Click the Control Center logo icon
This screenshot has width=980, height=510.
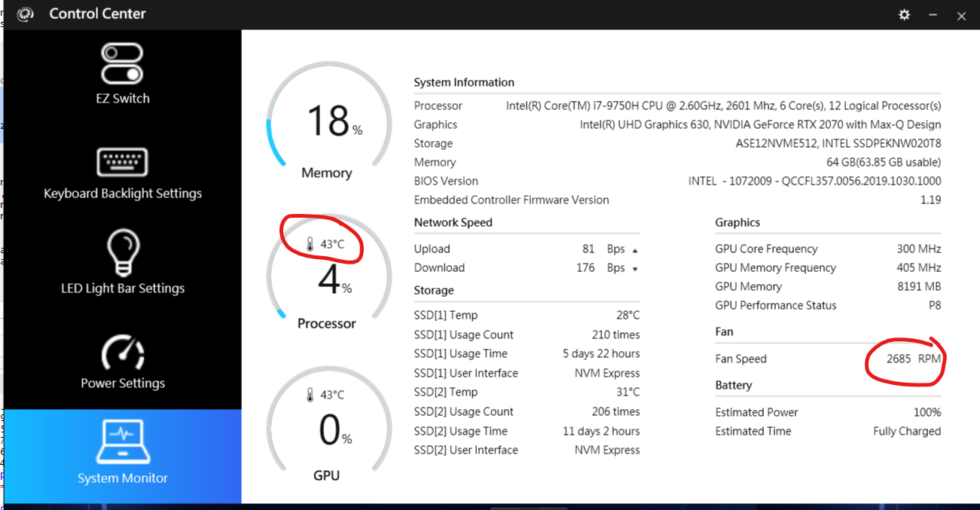coord(25,14)
